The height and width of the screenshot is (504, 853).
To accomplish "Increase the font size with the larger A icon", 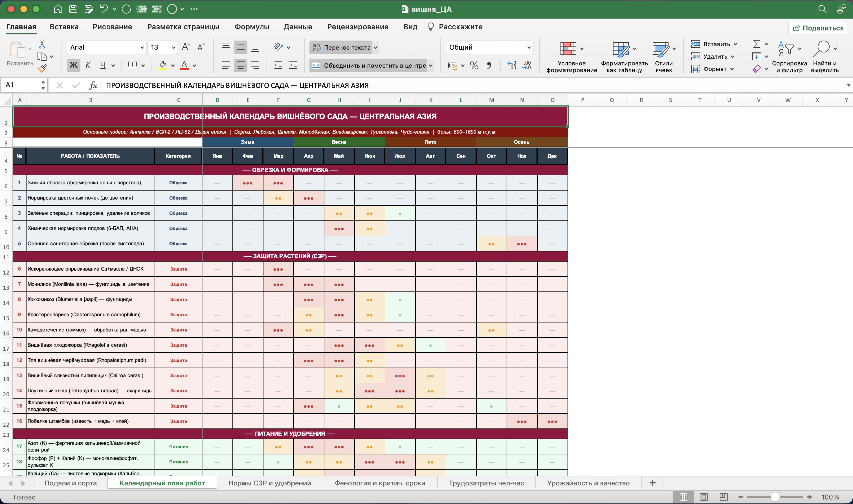I will click(x=186, y=47).
